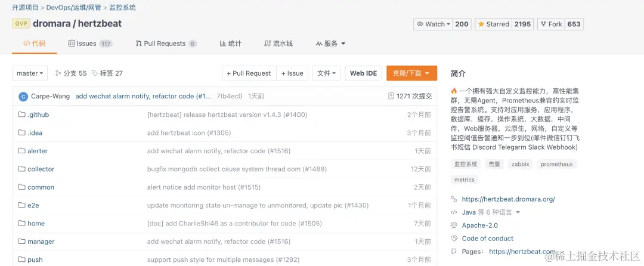The image size is (644, 266).
Task: Open the 统计 tab
Action: (x=230, y=44)
